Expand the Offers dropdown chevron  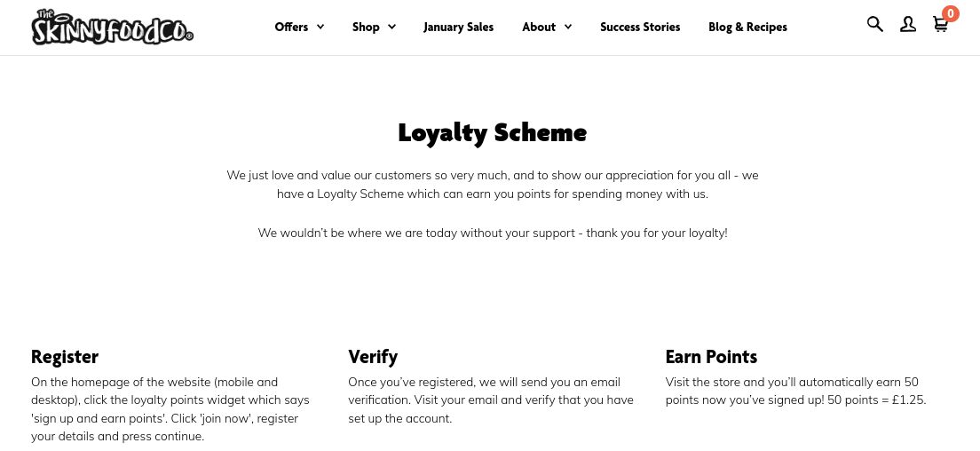pos(320,27)
